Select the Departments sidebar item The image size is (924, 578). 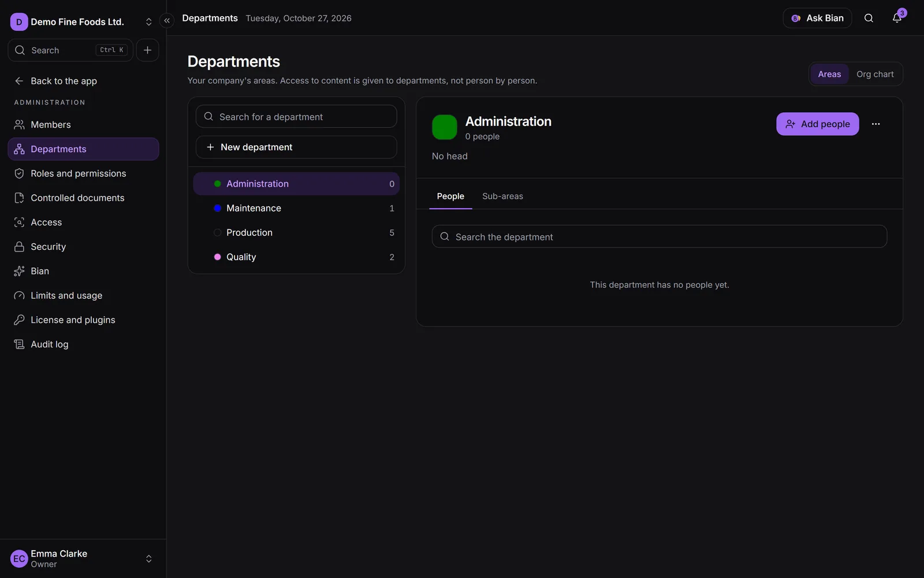(x=83, y=149)
